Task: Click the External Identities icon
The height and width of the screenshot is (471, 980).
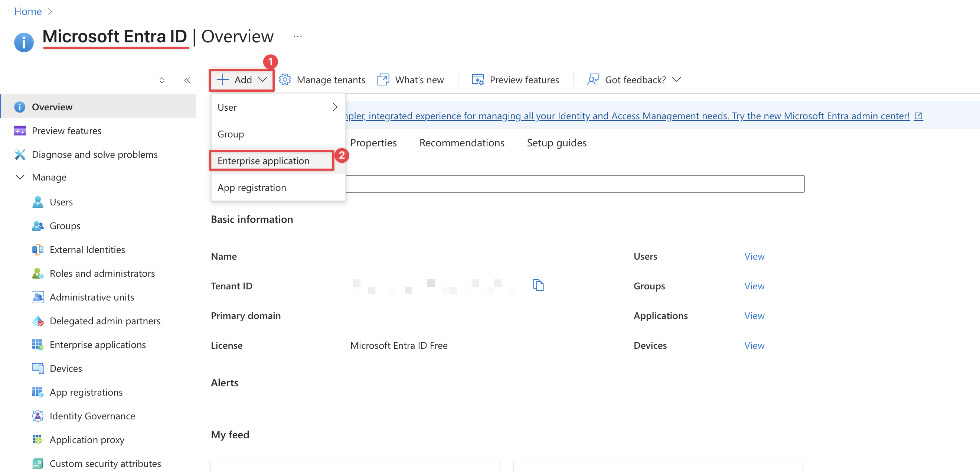Action: (x=37, y=249)
